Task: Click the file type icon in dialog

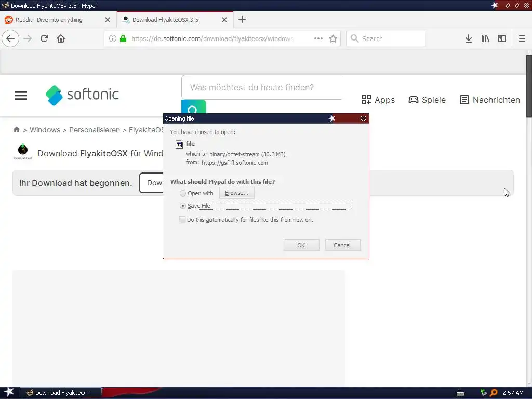Action: click(x=179, y=144)
